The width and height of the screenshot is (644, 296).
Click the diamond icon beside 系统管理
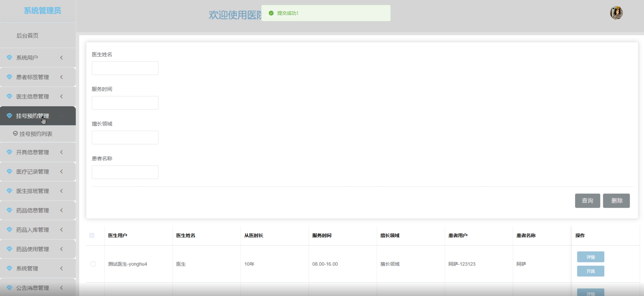(x=9, y=268)
